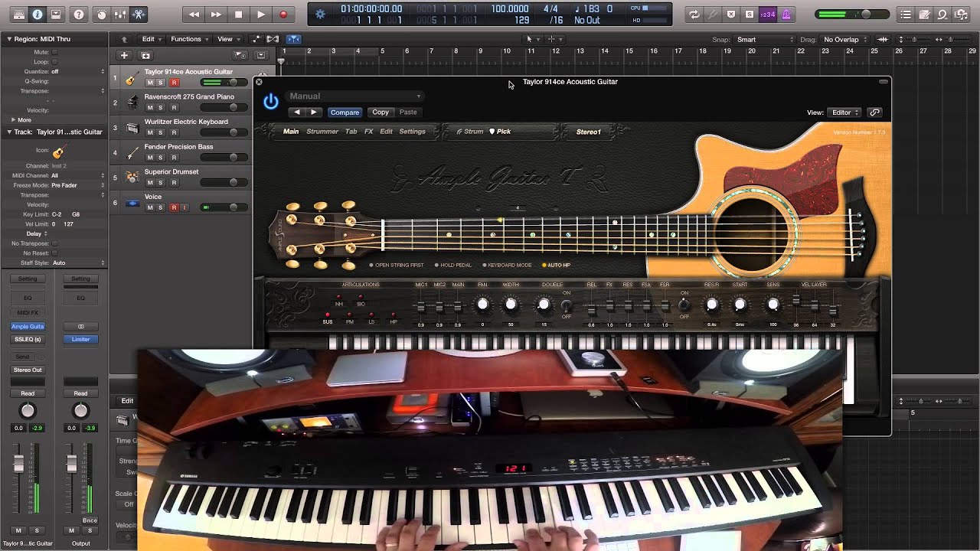Open the Mixer faders icon
The height and width of the screenshot is (551, 980).
click(120, 15)
